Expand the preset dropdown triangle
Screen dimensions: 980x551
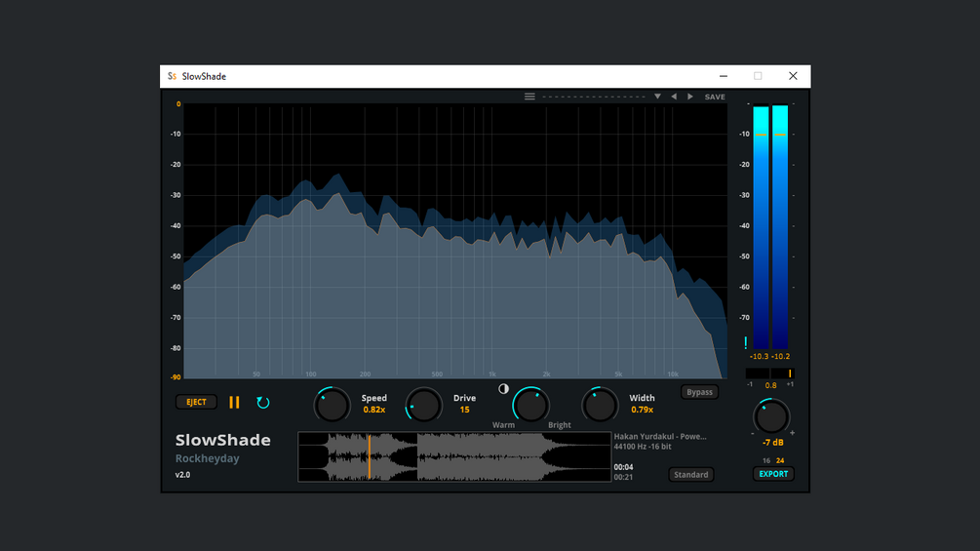657,97
